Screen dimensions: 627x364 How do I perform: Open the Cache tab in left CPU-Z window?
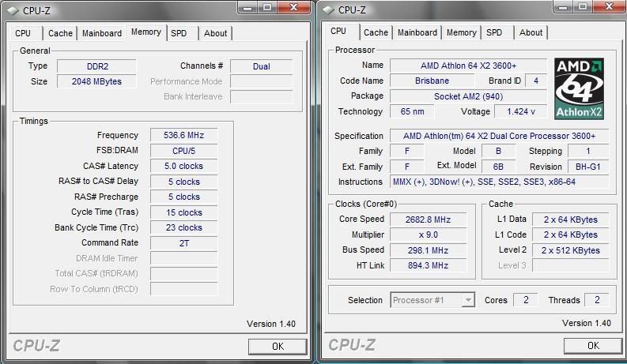60,33
